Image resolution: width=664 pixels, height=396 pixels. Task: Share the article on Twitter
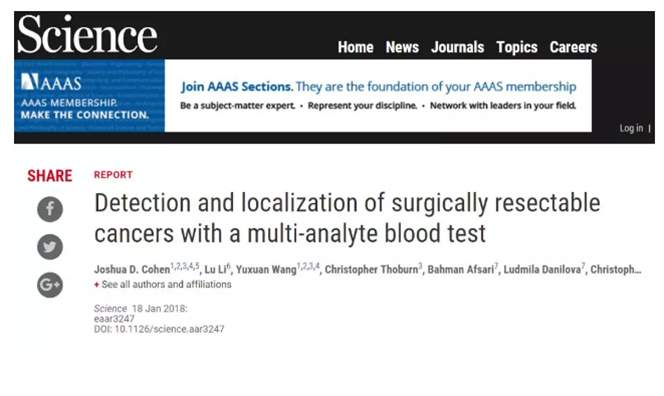50,247
